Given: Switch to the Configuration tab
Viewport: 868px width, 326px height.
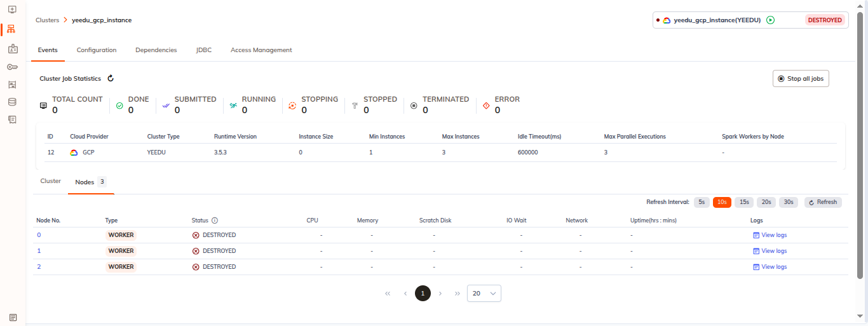Looking at the screenshot, I should [x=97, y=50].
